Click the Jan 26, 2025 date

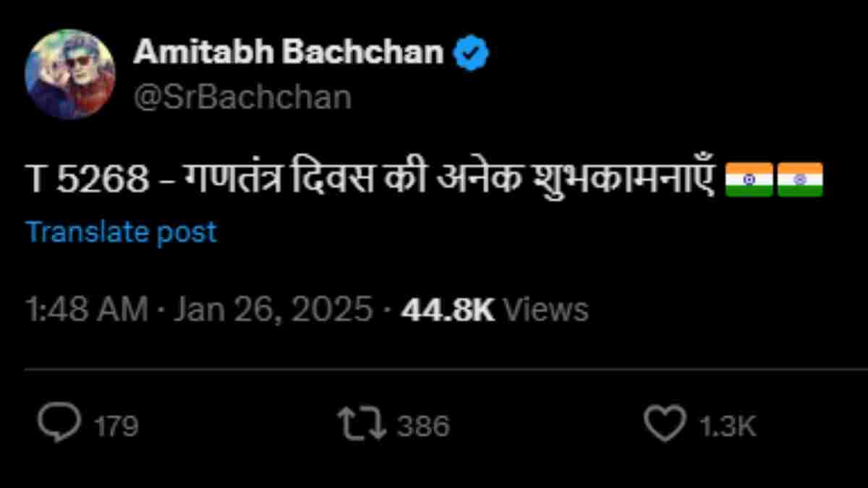(272, 310)
